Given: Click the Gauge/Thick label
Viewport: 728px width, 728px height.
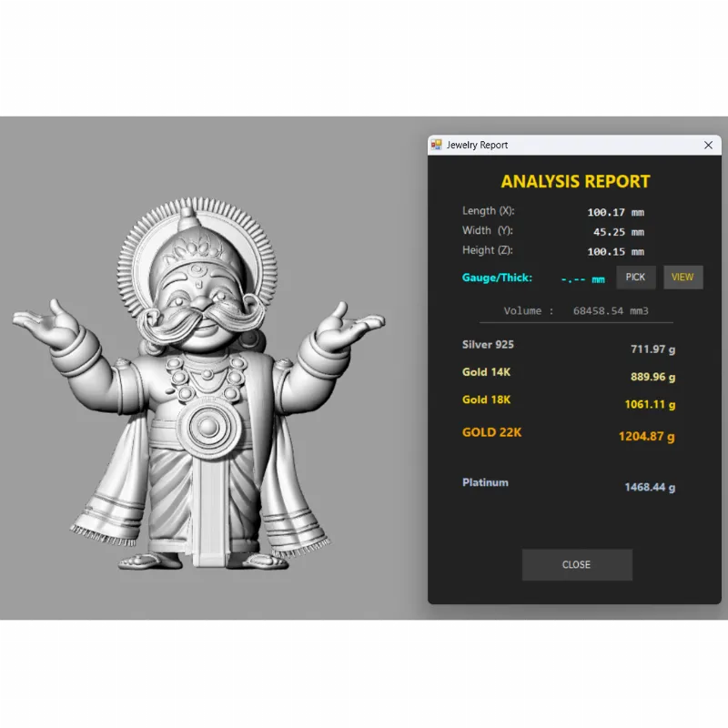Looking at the screenshot, I should pos(497,278).
